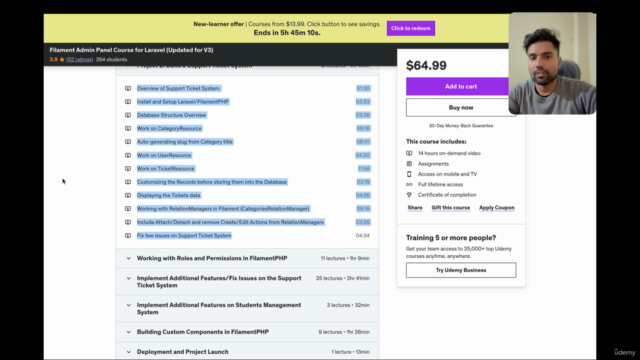Click the 354 students text

tap(111, 60)
